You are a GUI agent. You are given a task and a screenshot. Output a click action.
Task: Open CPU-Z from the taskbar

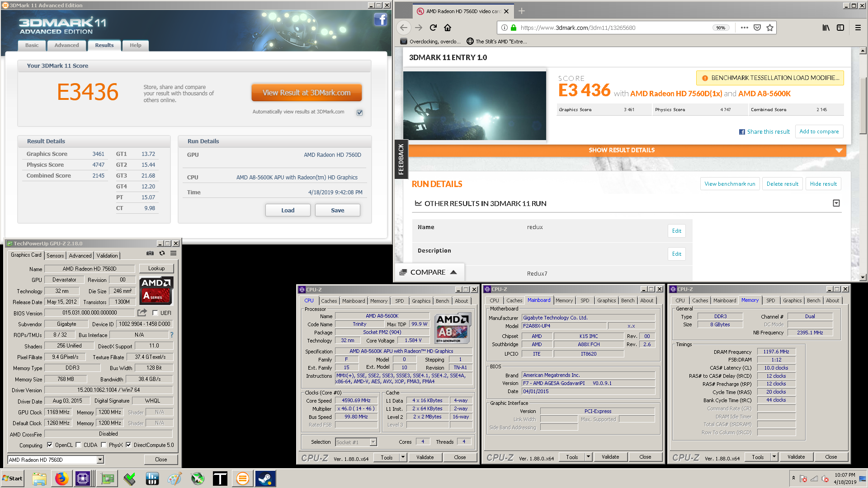pos(83,479)
